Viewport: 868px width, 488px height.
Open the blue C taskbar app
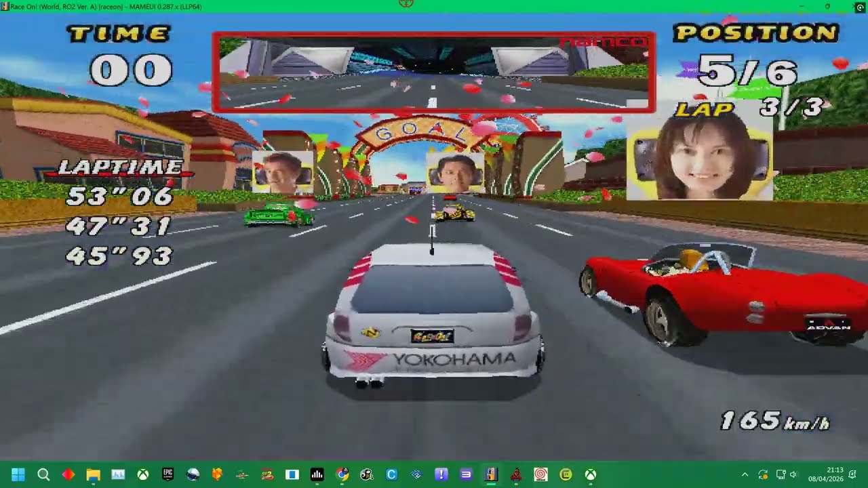click(391, 474)
